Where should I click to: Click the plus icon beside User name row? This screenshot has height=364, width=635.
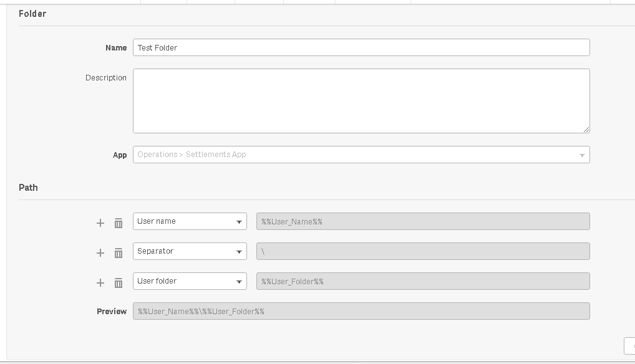[100, 223]
